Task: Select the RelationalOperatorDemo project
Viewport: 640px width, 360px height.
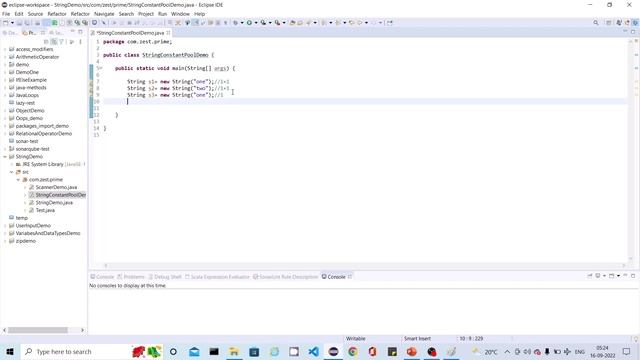Action: 43,133
